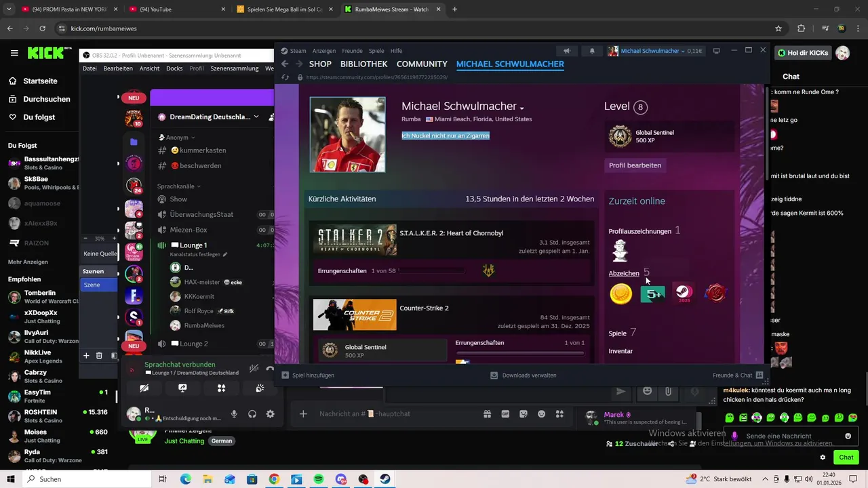Click Kick chat message input field
Image resolution: width=868 pixels, height=488 pixels.
(x=791, y=436)
